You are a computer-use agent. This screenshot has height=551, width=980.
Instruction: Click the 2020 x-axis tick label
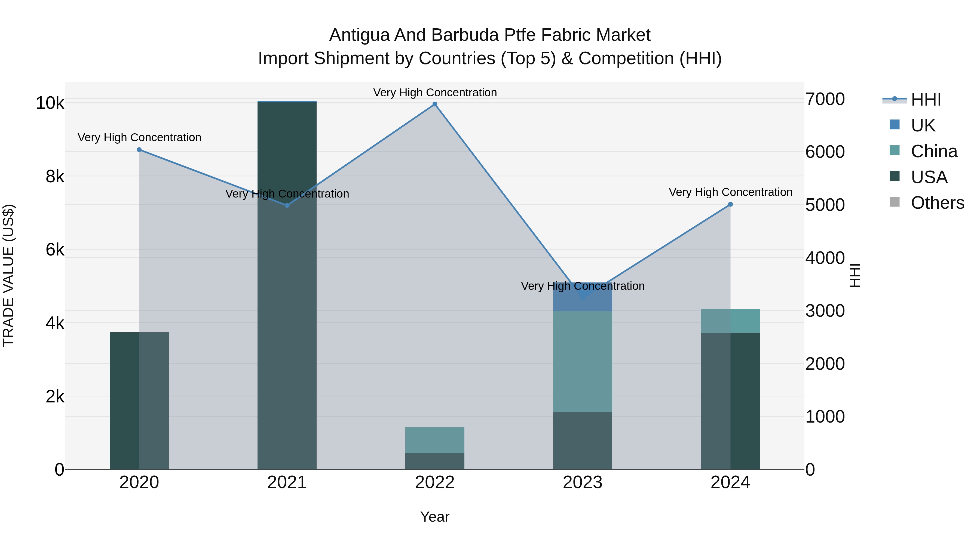pos(139,482)
